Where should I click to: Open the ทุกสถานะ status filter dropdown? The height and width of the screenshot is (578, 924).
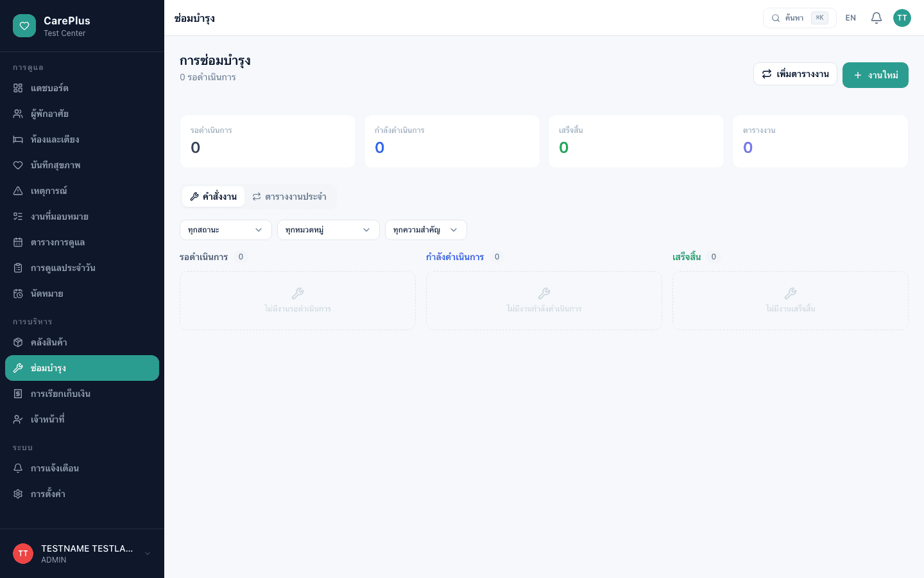tap(226, 230)
